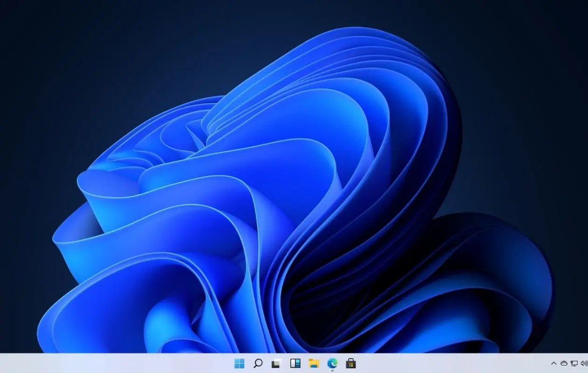Open the search flyout with the magnifier
Viewport: 588px width, 373px height.
[258, 364]
